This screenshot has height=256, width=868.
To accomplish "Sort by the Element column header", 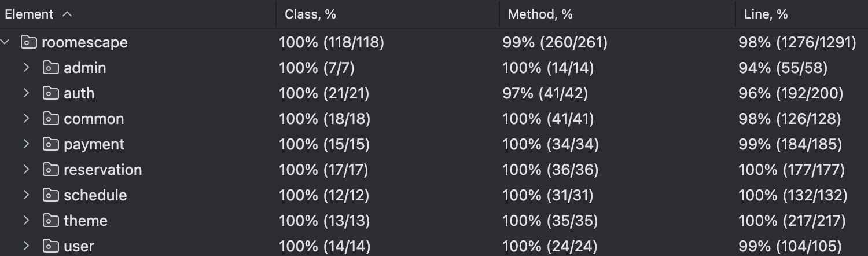I will pyautogui.click(x=29, y=14).
